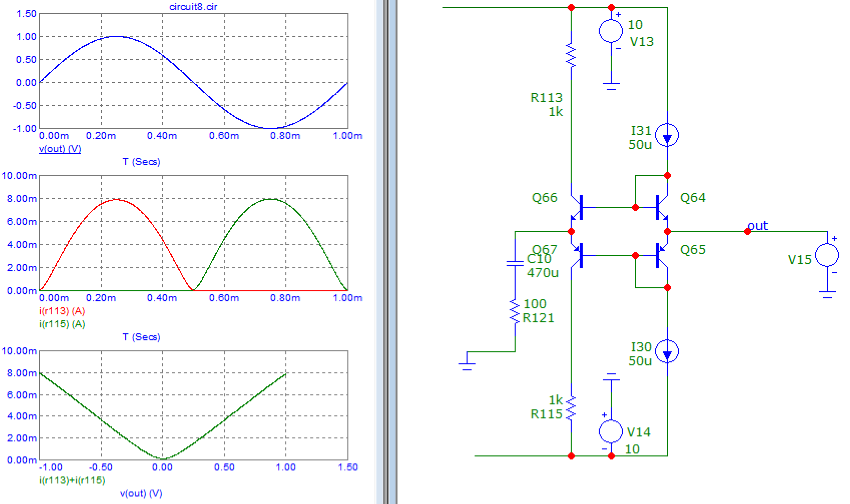The width and height of the screenshot is (850, 504).
Task: Click the underlined v(out) (V) label under top plot
Action: [60, 149]
